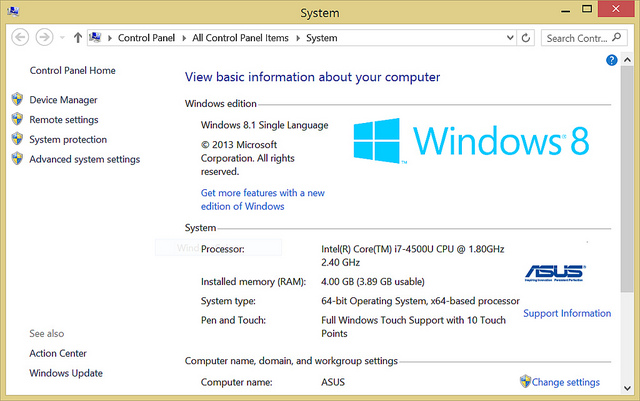
Task: Click shield icon beside Change settings
Action: (525, 381)
